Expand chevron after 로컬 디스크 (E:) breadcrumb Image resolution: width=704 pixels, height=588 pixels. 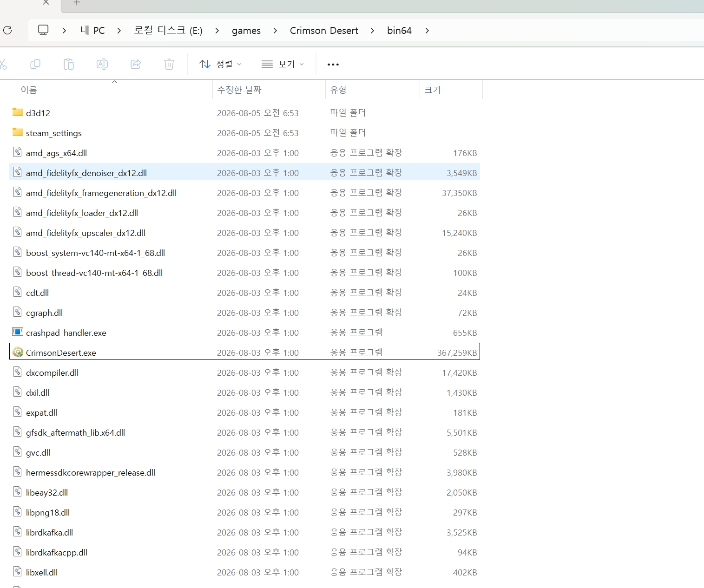coord(217,31)
